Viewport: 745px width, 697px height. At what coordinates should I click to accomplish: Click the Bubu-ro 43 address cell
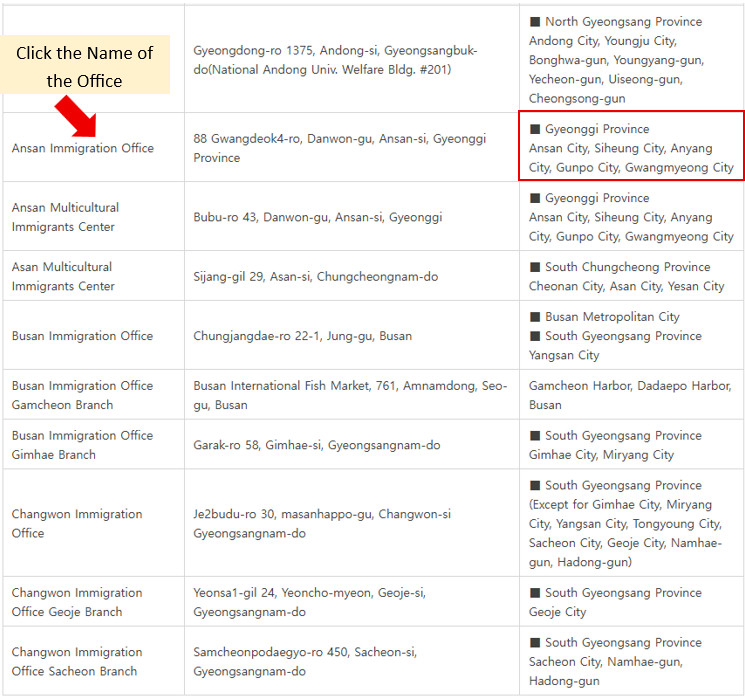(x=318, y=217)
